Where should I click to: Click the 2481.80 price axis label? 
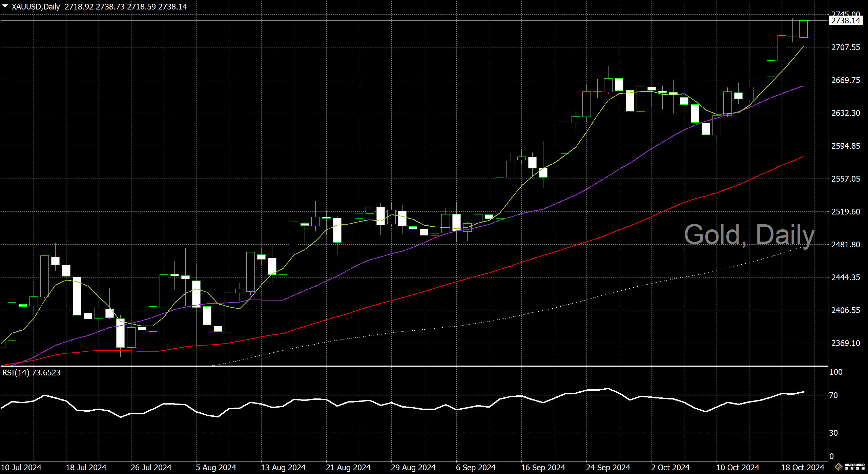[x=845, y=245]
